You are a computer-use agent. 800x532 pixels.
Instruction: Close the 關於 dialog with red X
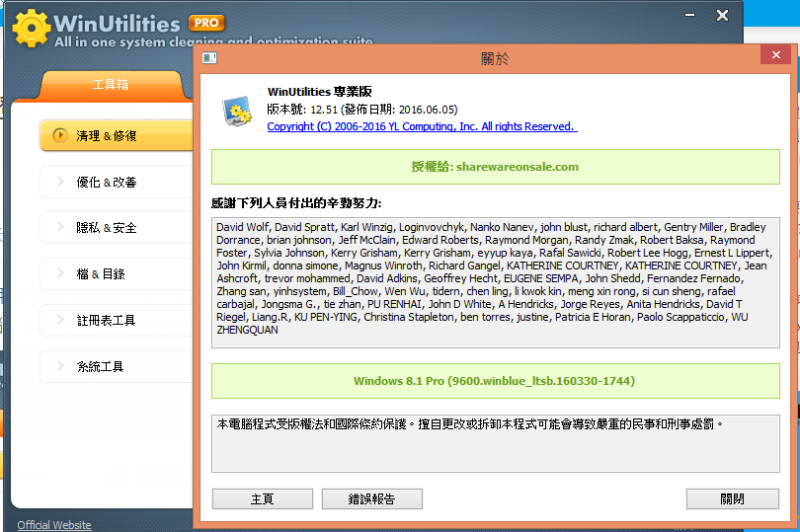(776, 54)
